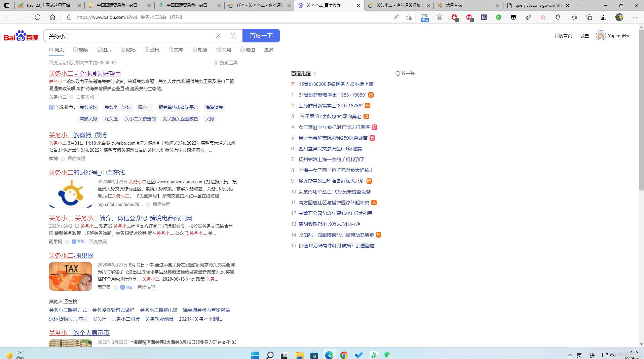This screenshot has width=644, height=359.
Task: Open a new browser tab
Action: pos(579,5)
